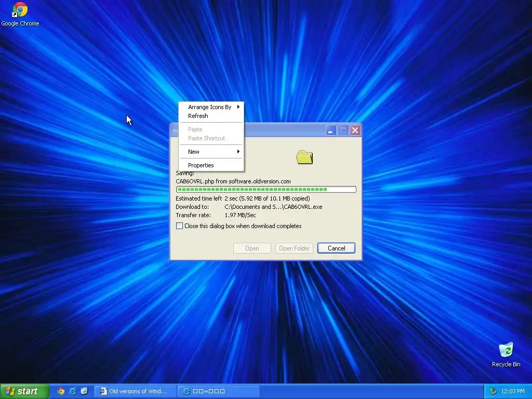Cancel the file download
The height and width of the screenshot is (399, 532).
pos(336,248)
